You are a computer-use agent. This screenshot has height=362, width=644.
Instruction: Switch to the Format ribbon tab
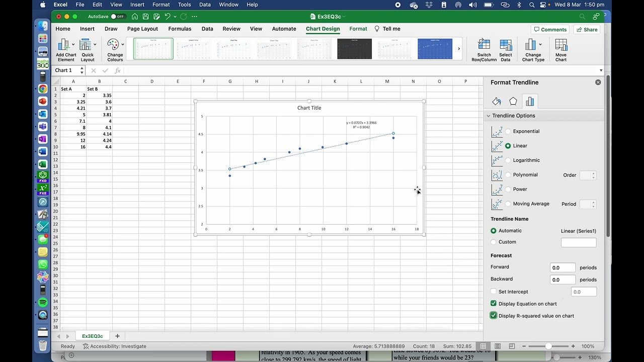click(x=358, y=29)
